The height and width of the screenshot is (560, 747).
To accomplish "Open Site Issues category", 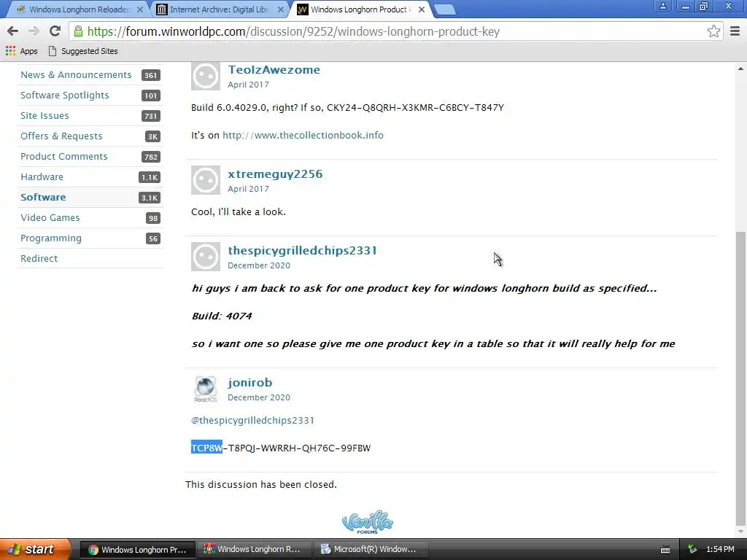I will tap(44, 116).
